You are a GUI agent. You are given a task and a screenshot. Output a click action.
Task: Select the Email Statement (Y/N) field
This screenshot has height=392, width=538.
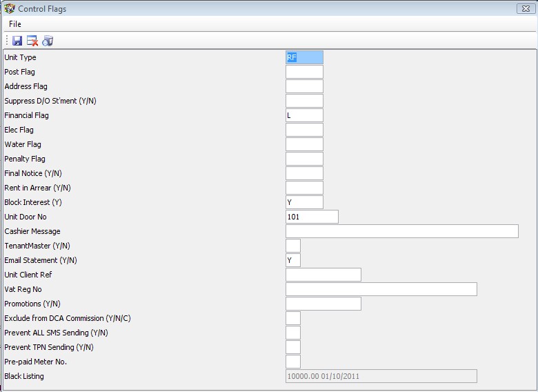(x=293, y=261)
